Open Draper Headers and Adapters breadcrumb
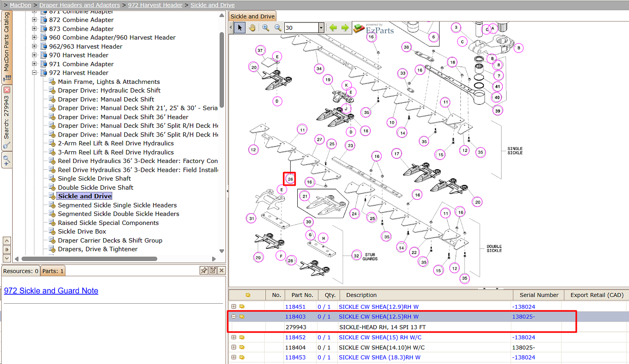This screenshot has width=629, height=364. click(x=80, y=5)
